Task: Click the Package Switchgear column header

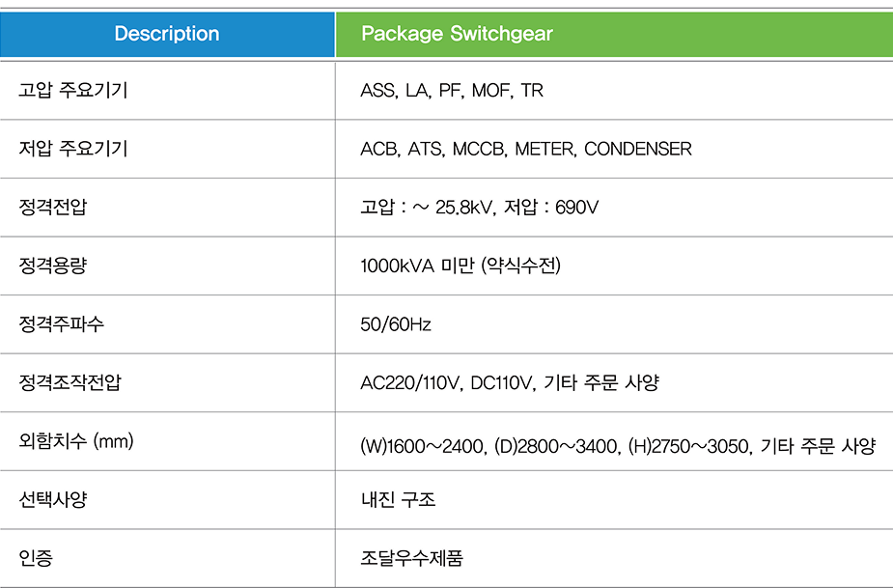Action: [457, 35]
